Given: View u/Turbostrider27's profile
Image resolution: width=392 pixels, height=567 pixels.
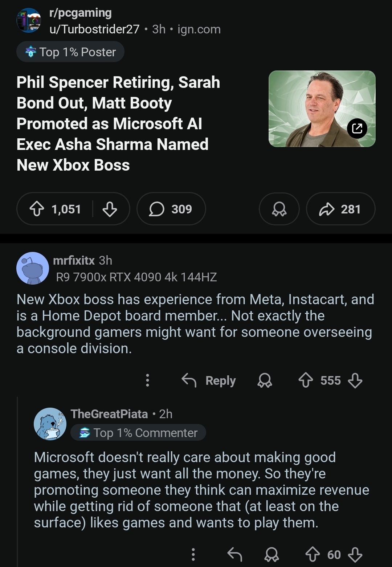Looking at the screenshot, I should (x=93, y=30).
